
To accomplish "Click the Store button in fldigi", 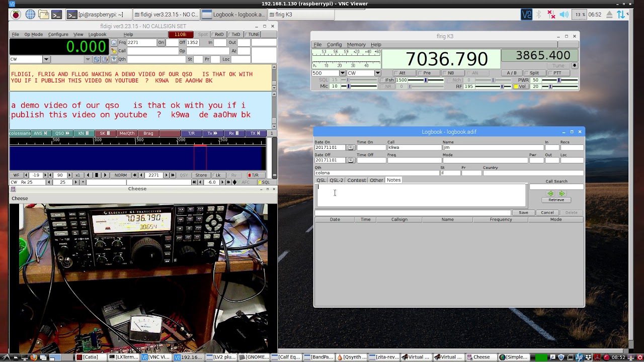I will coord(201,175).
